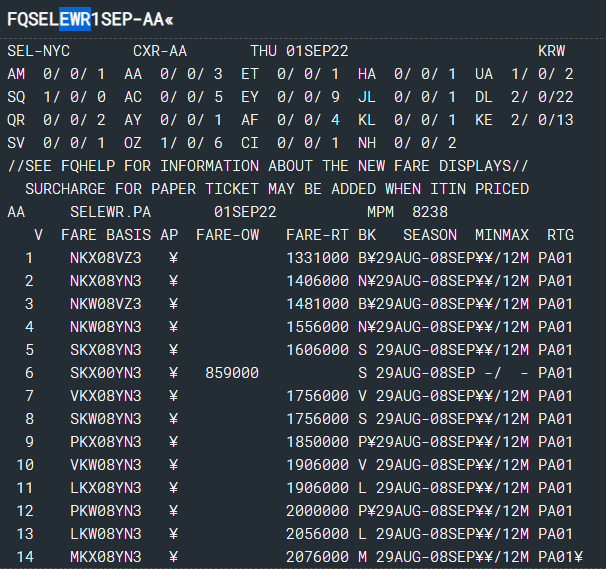The image size is (606, 569).
Task: Select fare basis MKX08YN3
Action: 106,557
